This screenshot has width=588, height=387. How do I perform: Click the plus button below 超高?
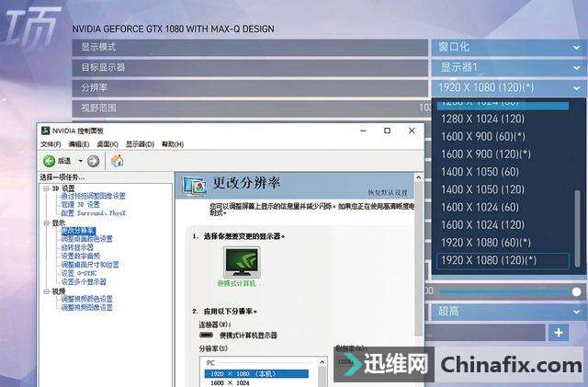point(559,333)
